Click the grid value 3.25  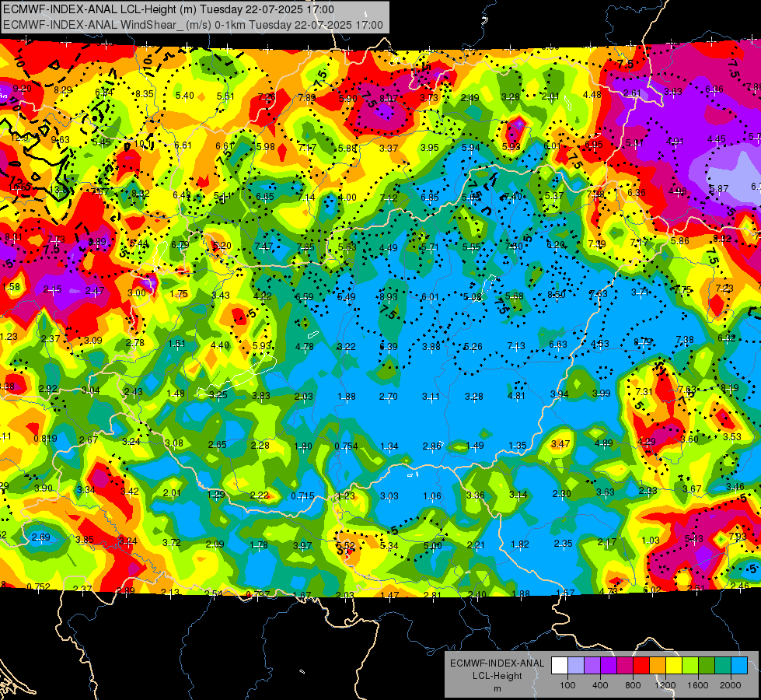[x=218, y=395]
